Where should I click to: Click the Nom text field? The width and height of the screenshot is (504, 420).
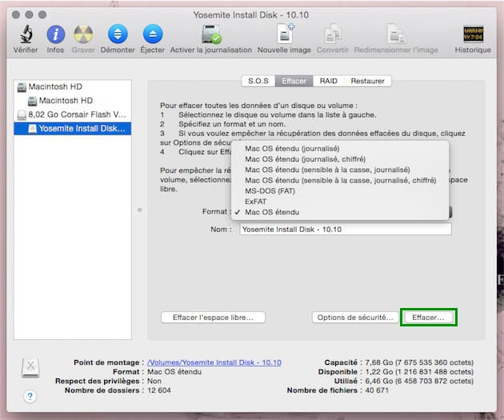point(346,229)
